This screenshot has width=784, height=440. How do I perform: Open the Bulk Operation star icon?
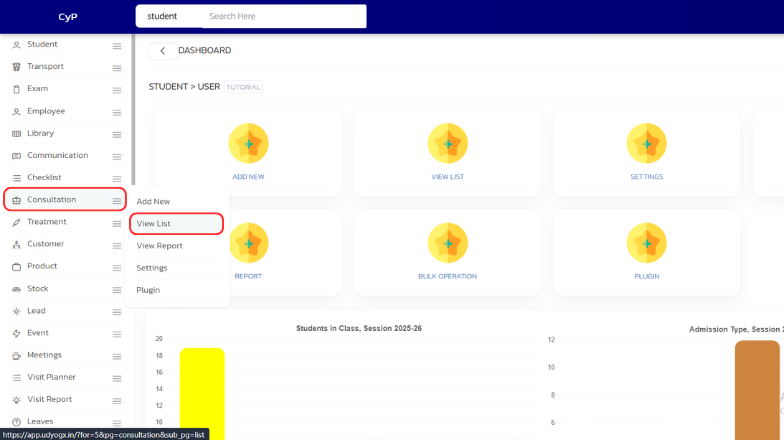tap(447, 243)
